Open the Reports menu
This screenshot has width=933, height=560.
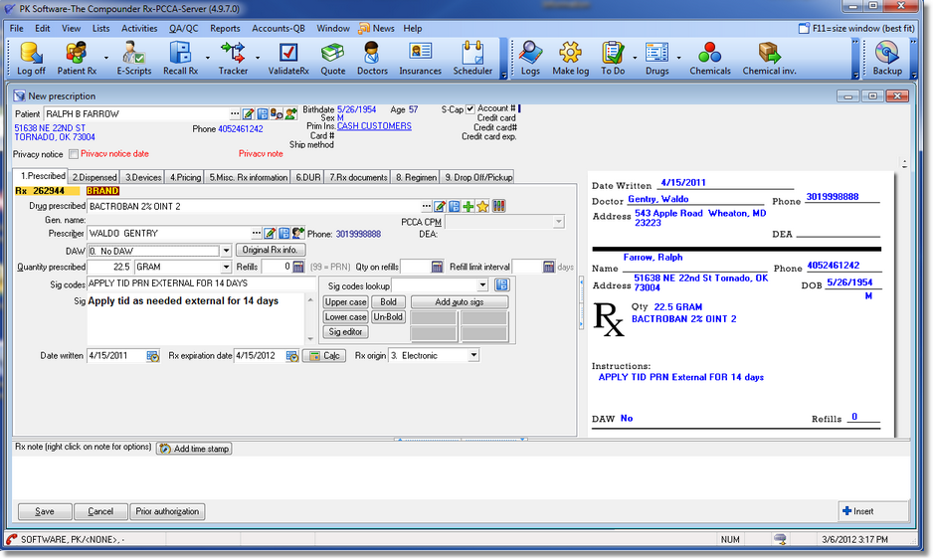(225, 29)
